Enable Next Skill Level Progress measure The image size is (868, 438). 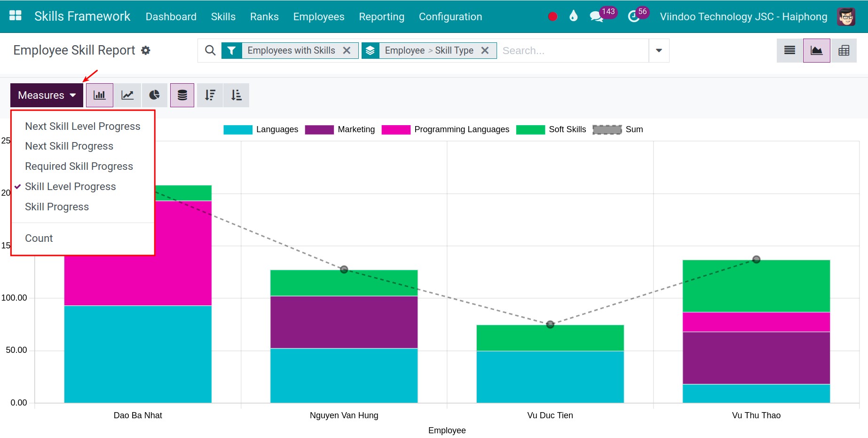click(83, 127)
